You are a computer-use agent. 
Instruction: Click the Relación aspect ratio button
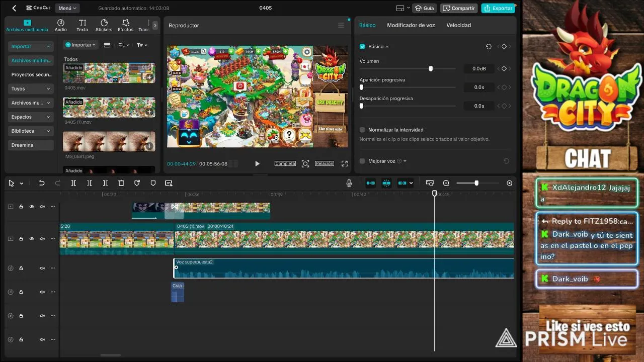click(325, 163)
